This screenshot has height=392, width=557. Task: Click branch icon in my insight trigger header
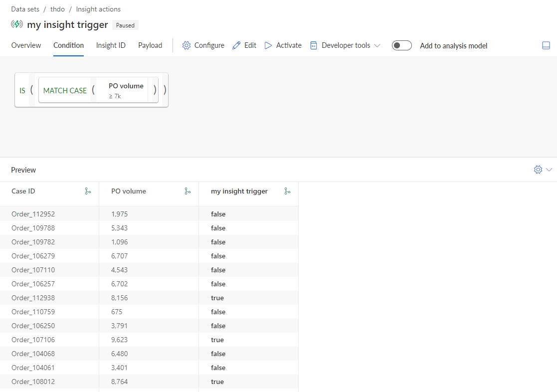[287, 191]
